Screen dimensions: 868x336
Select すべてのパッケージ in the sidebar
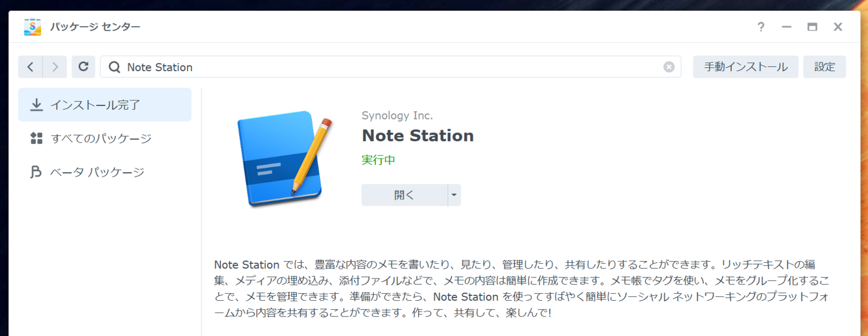pos(105,138)
